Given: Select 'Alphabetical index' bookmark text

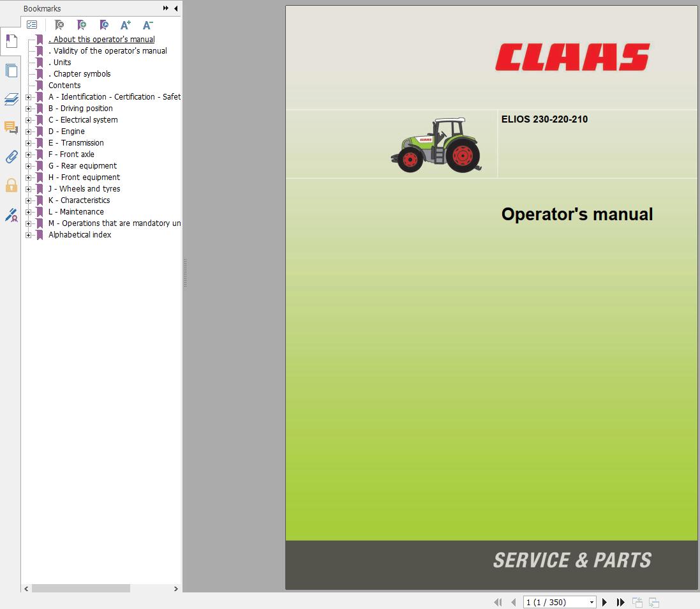Looking at the screenshot, I should click(80, 235).
